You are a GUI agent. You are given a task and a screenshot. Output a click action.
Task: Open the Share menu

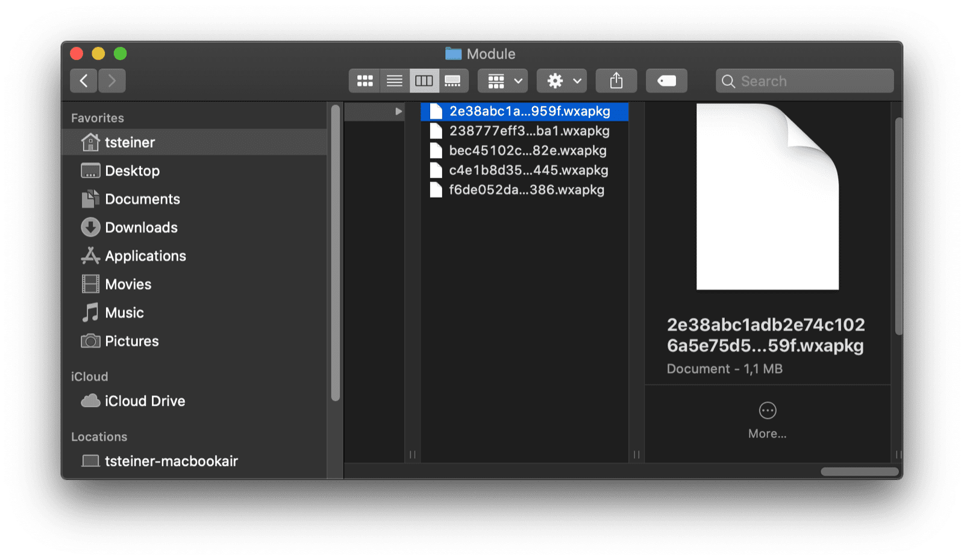point(616,80)
